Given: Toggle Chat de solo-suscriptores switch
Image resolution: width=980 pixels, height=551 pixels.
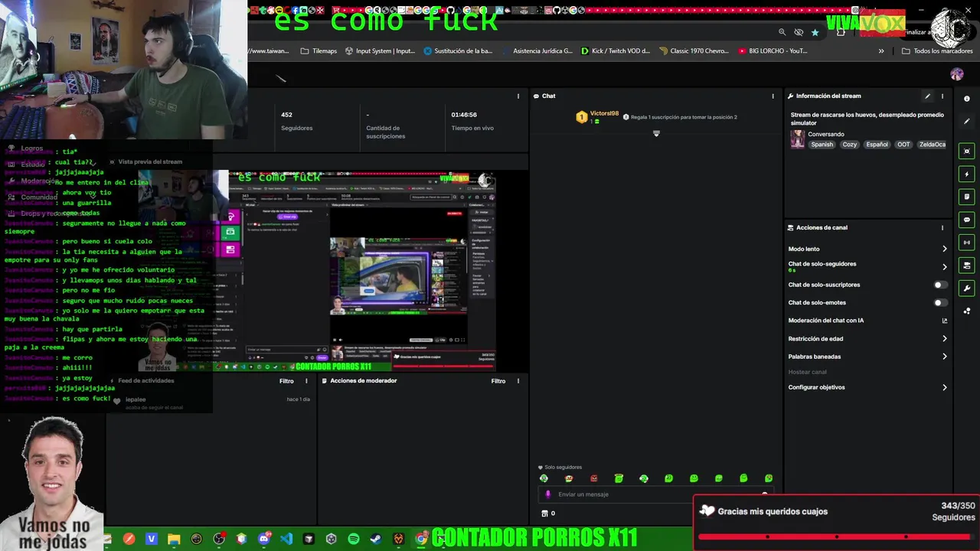Looking at the screenshot, I should point(940,285).
